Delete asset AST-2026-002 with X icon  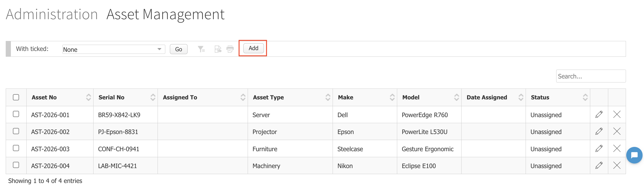pyautogui.click(x=617, y=131)
